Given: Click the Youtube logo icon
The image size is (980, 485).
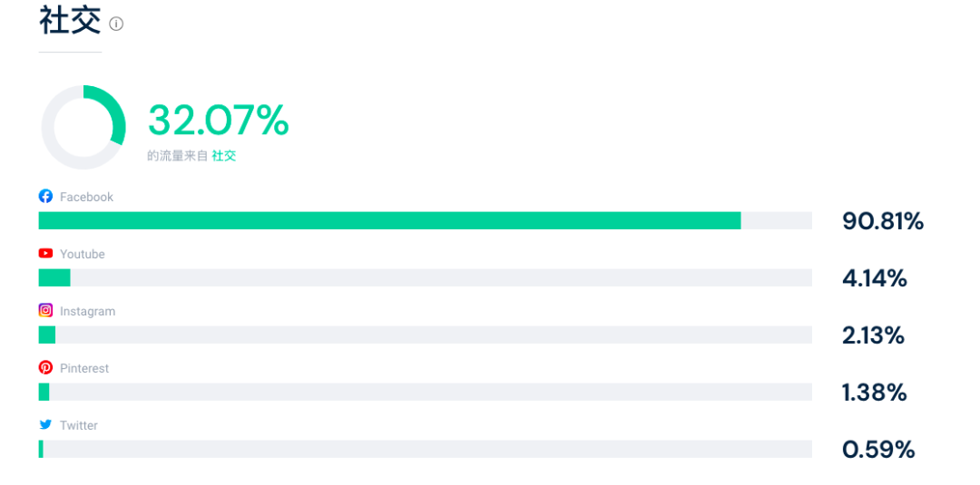Looking at the screenshot, I should tap(45, 254).
